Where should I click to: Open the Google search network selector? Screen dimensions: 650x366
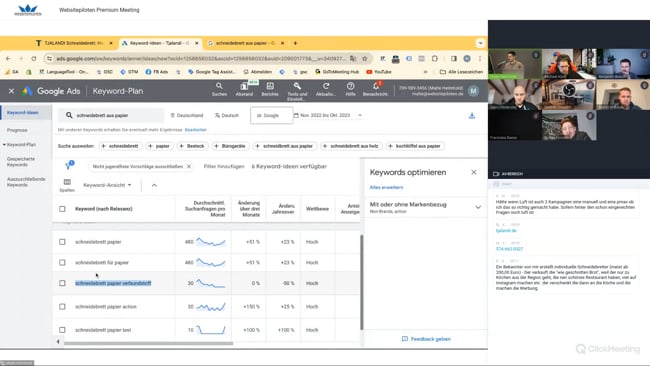click(272, 115)
